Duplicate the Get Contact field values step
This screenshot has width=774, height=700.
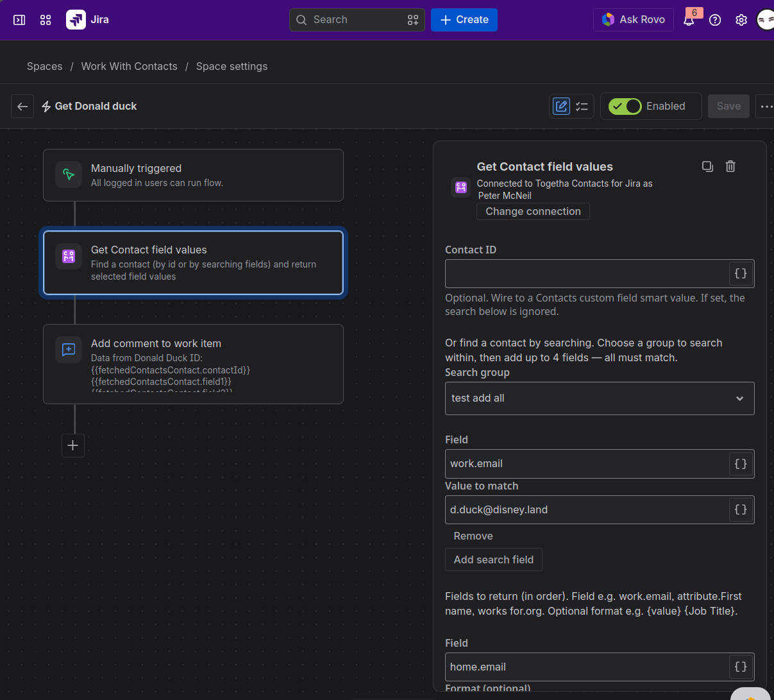(707, 167)
